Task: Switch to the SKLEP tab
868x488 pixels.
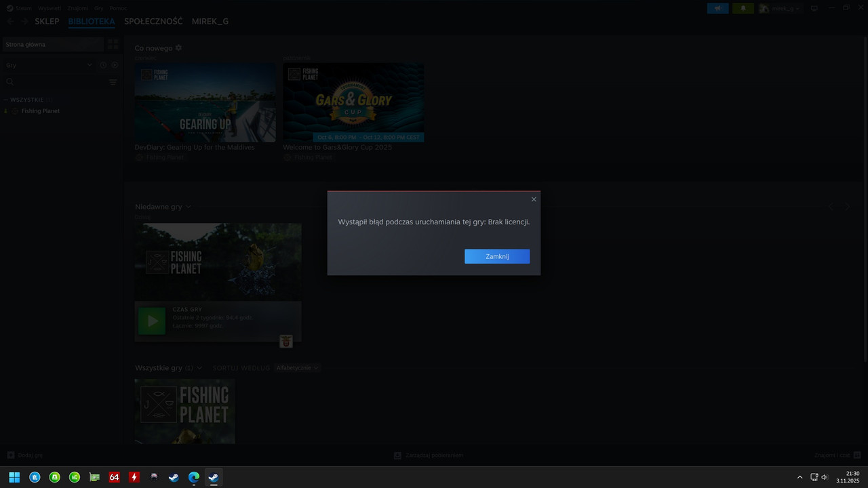Action: [47, 22]
